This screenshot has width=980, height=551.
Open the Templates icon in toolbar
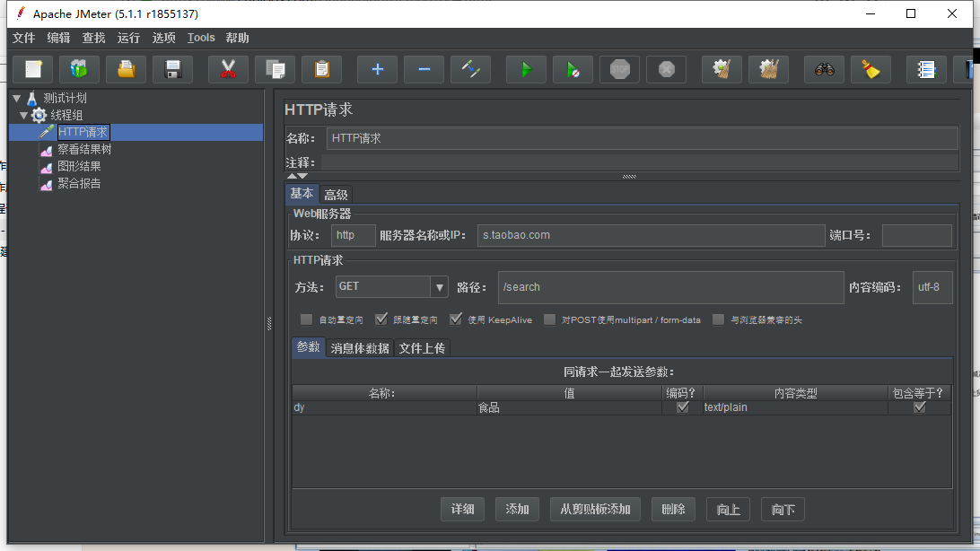(x=79, y=69)
